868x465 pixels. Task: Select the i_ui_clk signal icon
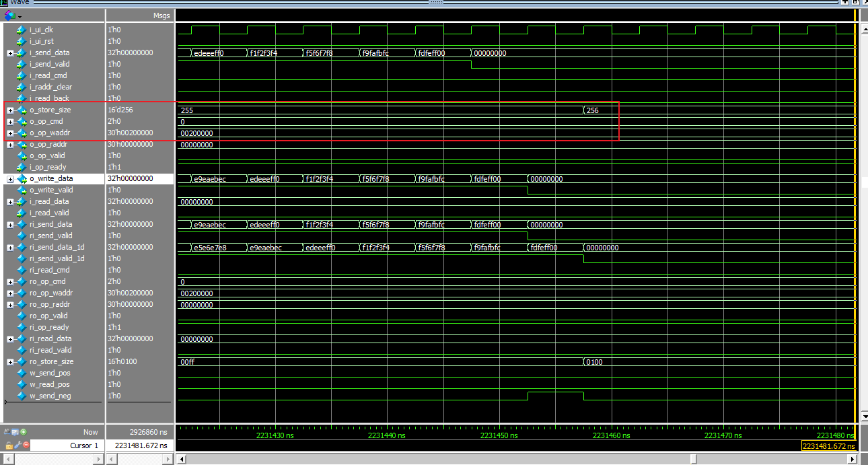click(21, 30)
